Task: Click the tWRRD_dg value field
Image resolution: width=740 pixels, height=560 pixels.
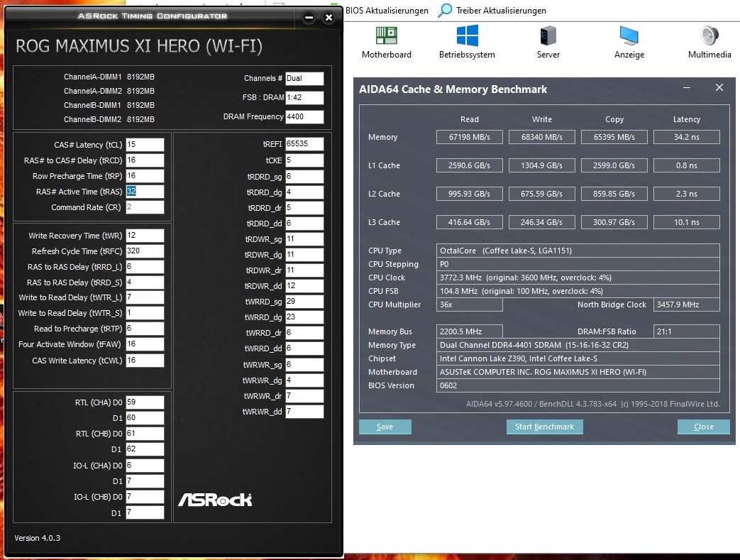Action: [x=304, y=317]
